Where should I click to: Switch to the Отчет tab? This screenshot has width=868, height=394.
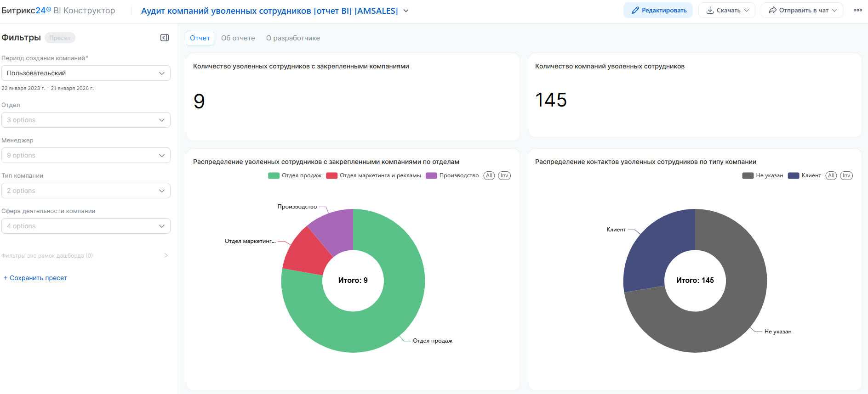200,38
